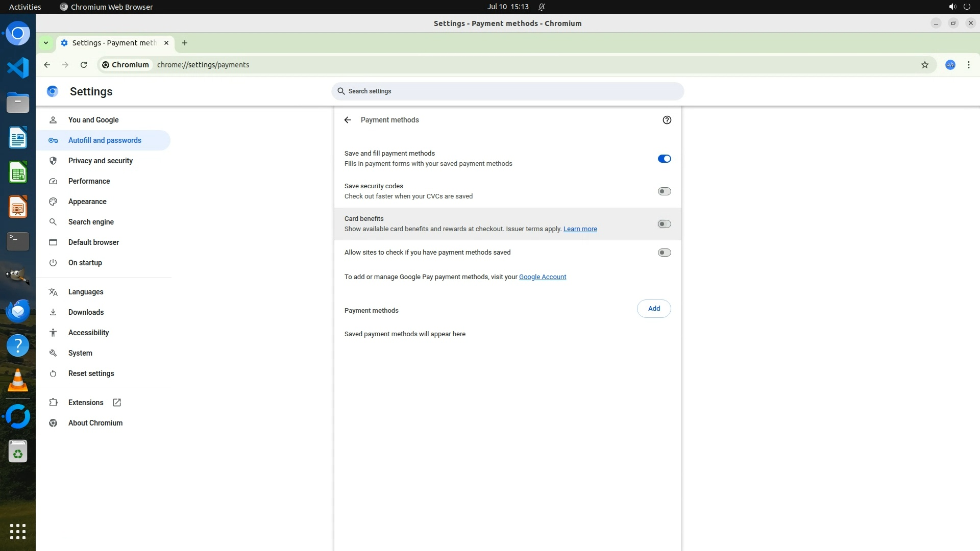Viewport: 980px width, 551px height.
Task: Enable Allow sites to check payment methods
Action: (x=664, y=253)
